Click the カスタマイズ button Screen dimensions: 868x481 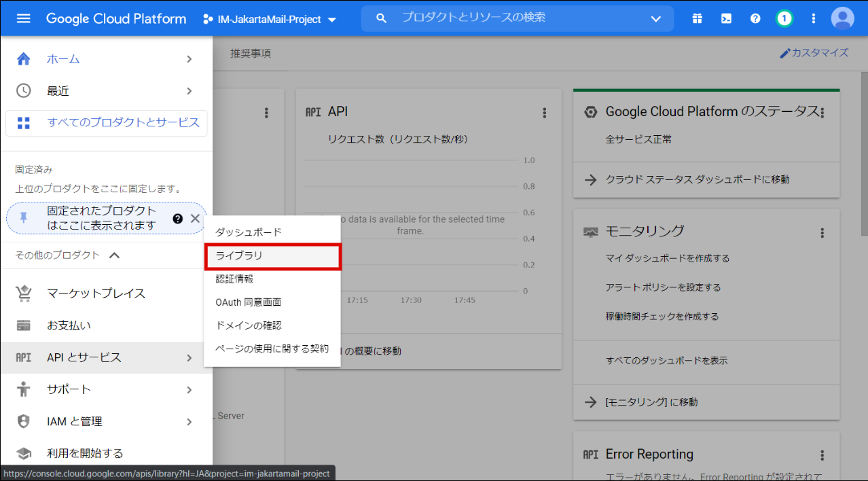point(814,53)
